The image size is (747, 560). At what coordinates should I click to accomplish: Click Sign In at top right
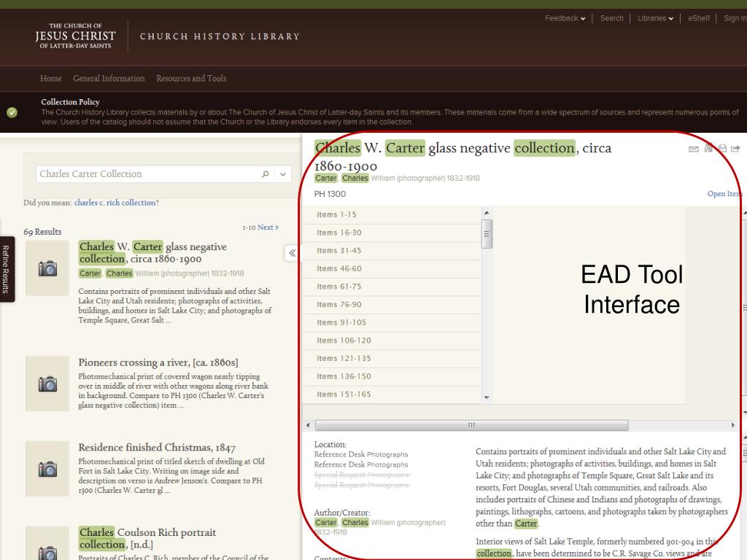pos(735,18)
